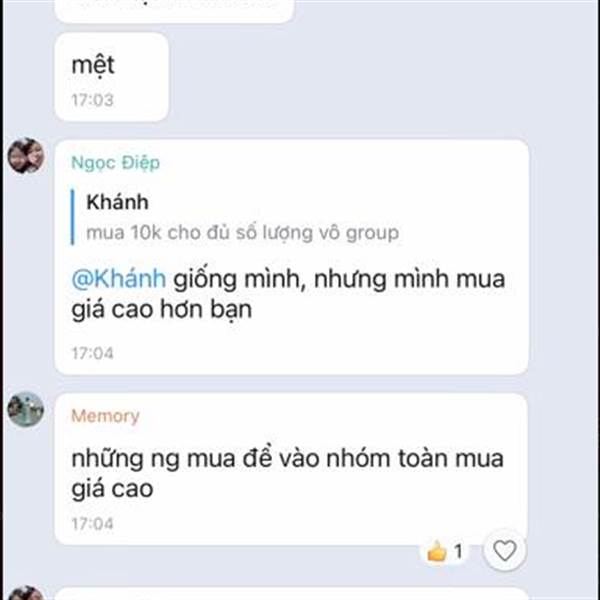Viewport: 600px width, 600px height.
Task: Tap the text 'giá cao' in Memory's message
Action: pos(112,490)
